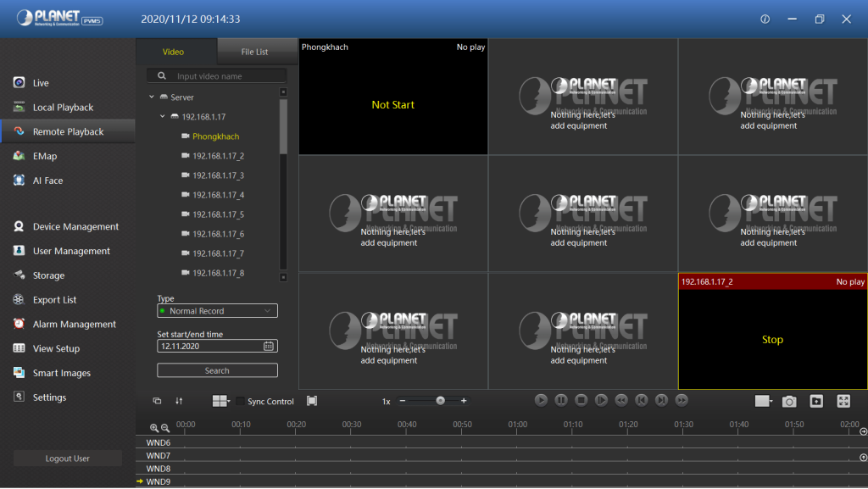Click the export clip folder icon
Viewport: 868px width, 489px height.
tap(816, 402)
